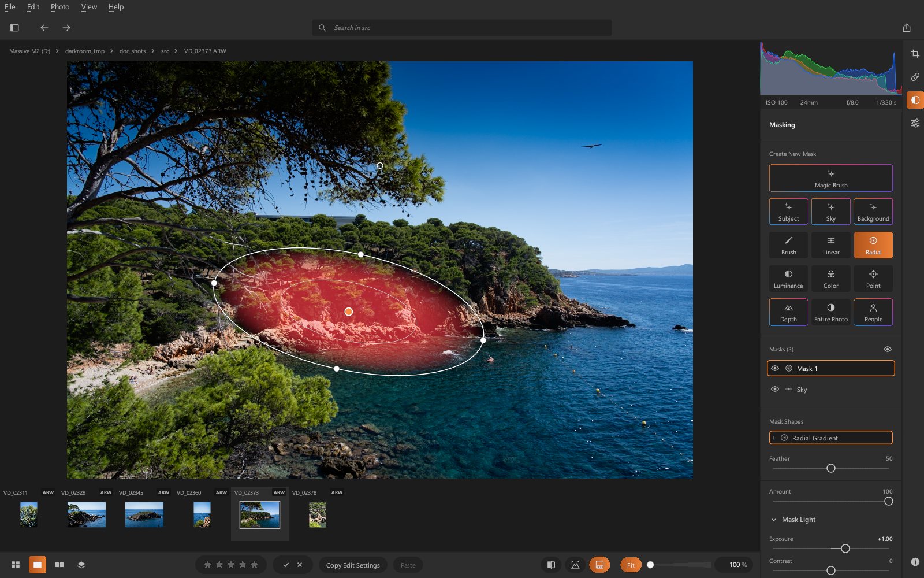Open the View menu
Screen dimensions: 924x578
[x=89, y=7]
